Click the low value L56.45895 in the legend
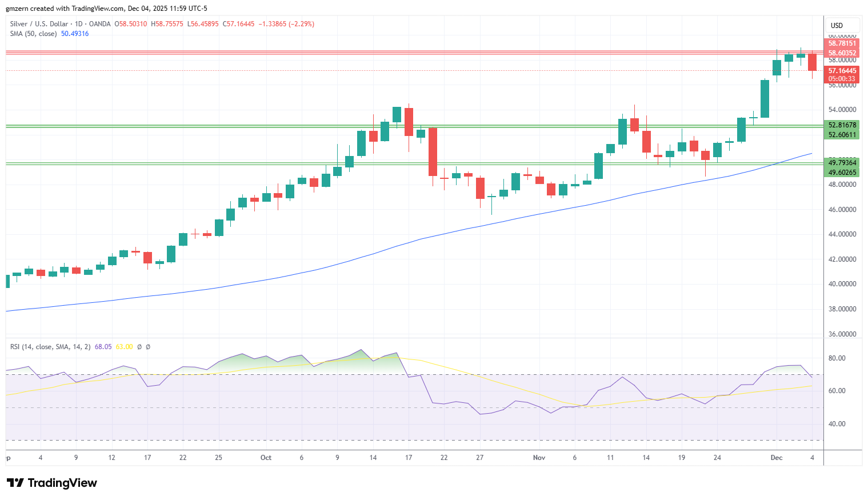Viewport: 868px width, 500px height. pos(203,24)
